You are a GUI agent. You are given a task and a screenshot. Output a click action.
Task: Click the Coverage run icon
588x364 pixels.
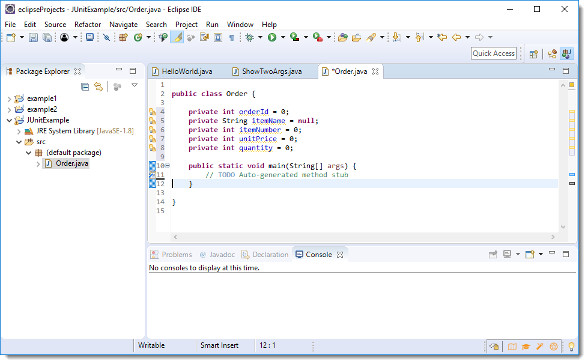click(295, 37)
